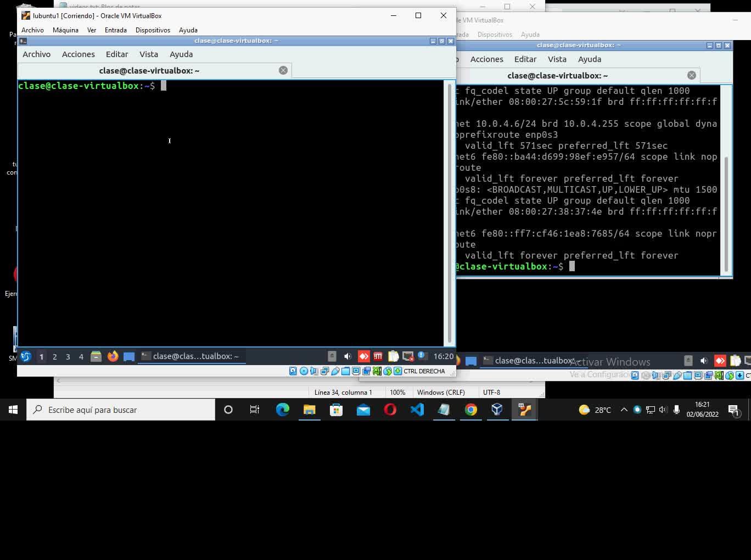The width and height of the screenshot is (751, 560).
Task: Open the Lubuntu application menu in lubuntu1
Action: tap(25, 356)
